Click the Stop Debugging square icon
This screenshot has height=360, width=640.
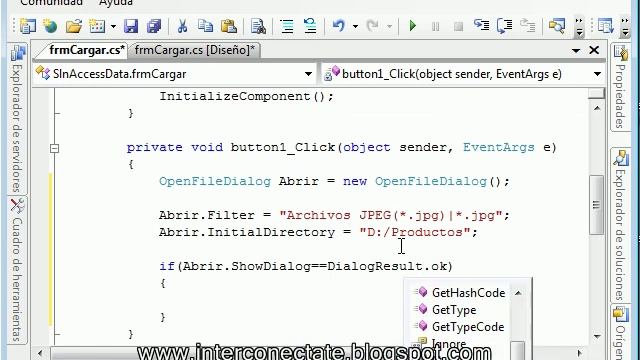click(x=458, y=27)
